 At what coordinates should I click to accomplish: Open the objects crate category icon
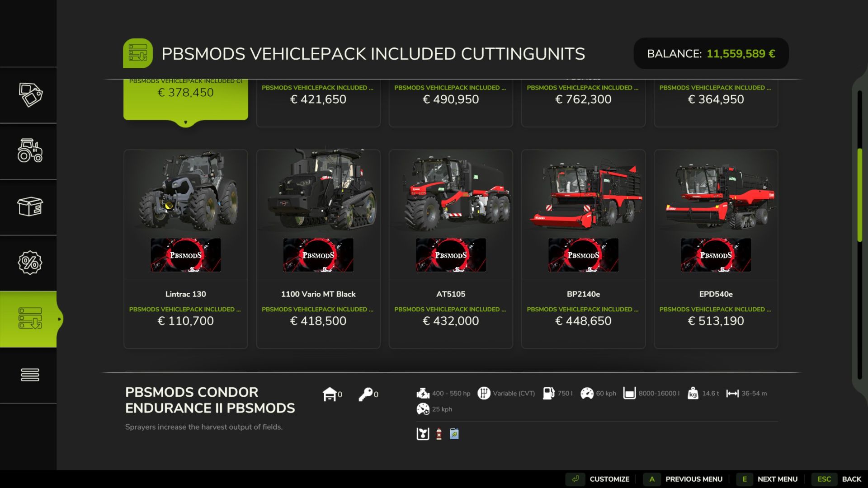coord(30,207)
